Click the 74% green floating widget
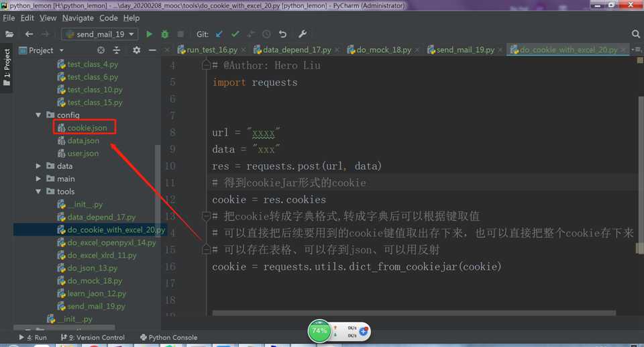644x347 pixels. click(319, 331)
